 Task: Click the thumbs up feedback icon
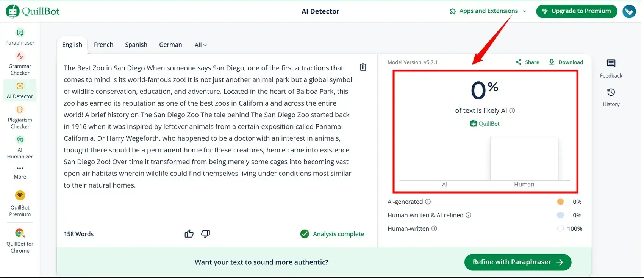(189, 234)
